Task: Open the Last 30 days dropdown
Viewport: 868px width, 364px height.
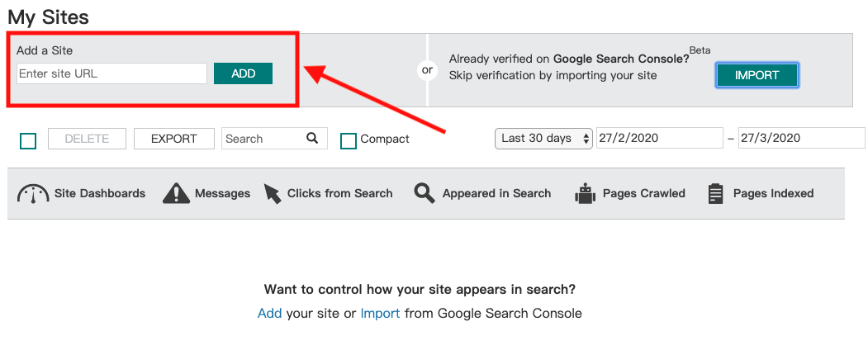Action: (543, 139)
